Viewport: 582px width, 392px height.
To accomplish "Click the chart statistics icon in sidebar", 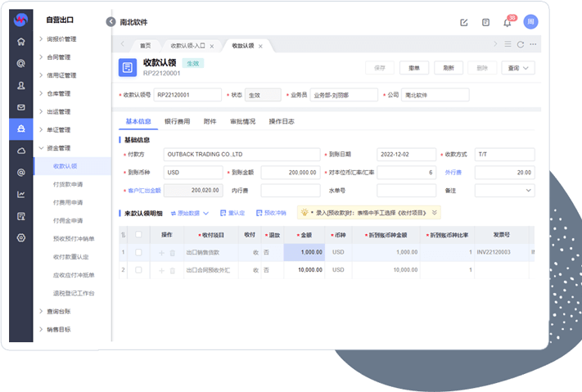I will point(21,194).
